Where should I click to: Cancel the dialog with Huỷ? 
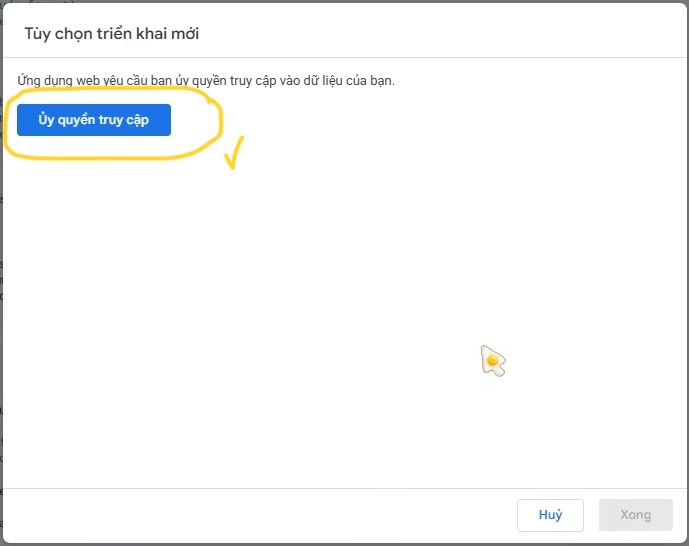550,515
